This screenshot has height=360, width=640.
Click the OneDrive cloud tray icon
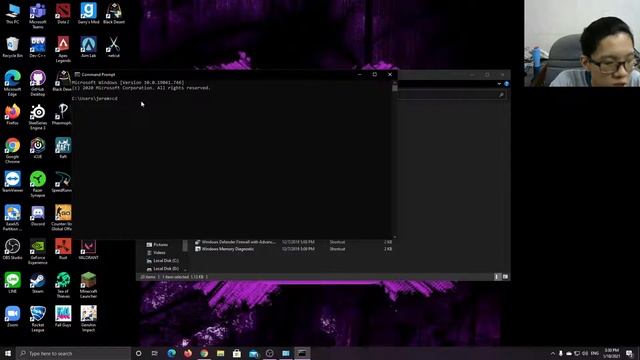569,353
